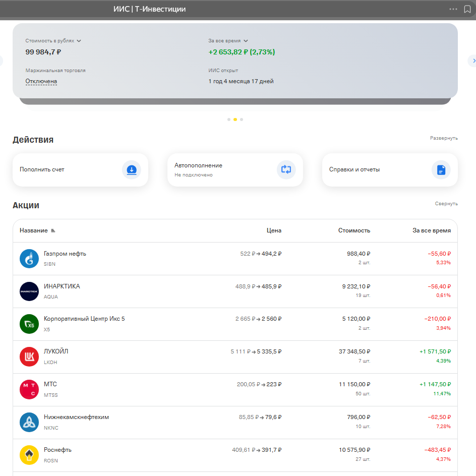Click ЛУКОЙЛ gain +1 571,50 ₽

pos(435,351)
